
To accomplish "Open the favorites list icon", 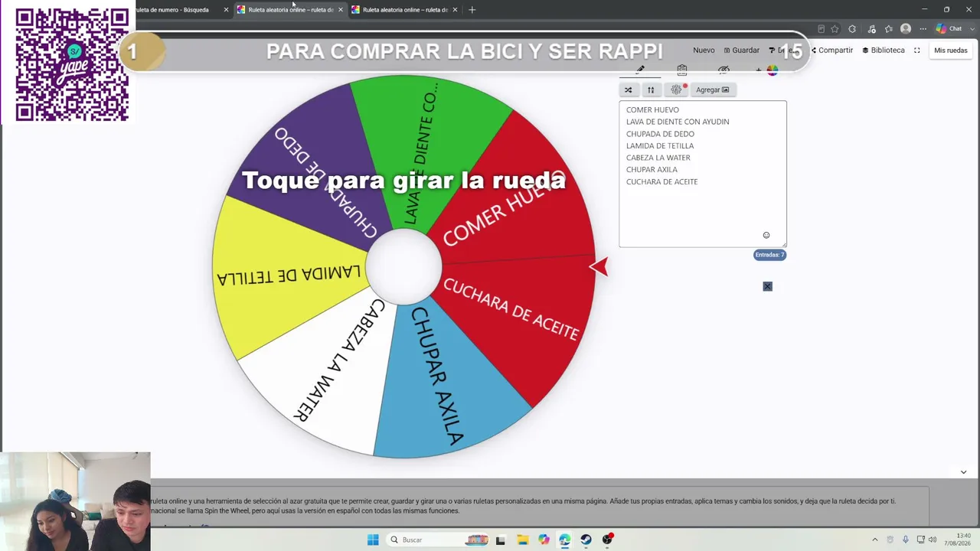I will click(x=889, y=29).
